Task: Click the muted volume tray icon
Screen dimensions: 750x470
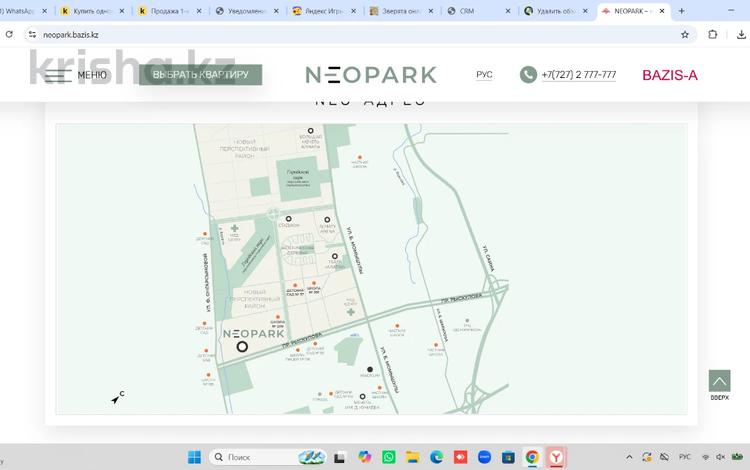Action: pos(720,457)
